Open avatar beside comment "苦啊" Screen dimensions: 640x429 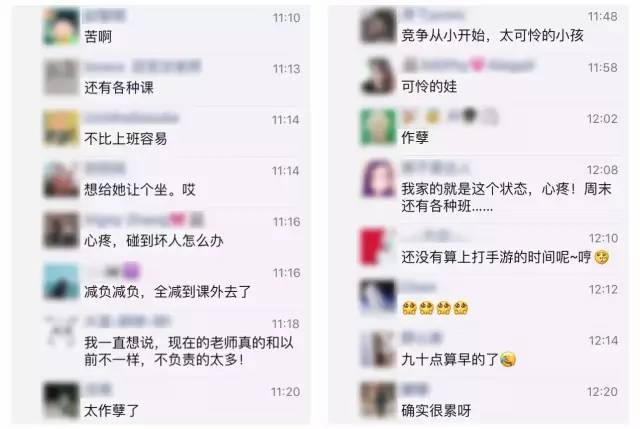(x=61, y=26)
